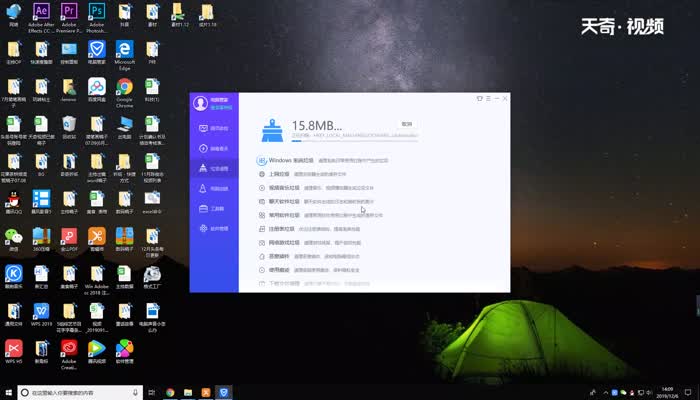
Task: Click the 注册表垃圾 row icon
Action: [263, 229]
